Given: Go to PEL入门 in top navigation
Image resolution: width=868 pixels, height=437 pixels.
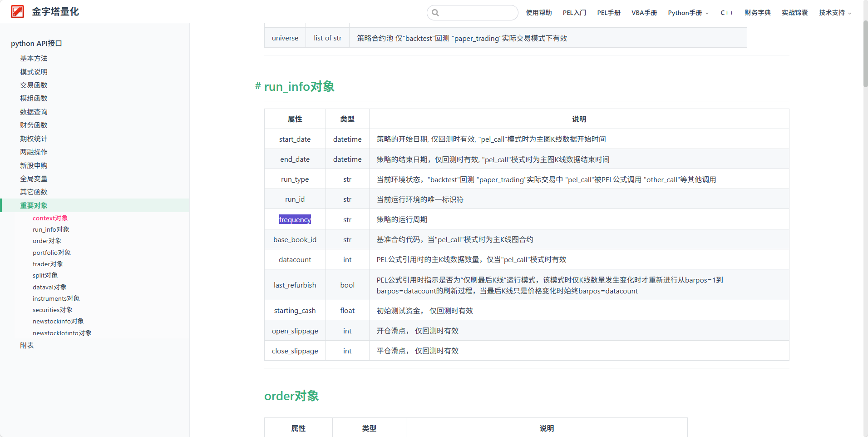Looking at the screenshot, I should (x=574, y=13).
